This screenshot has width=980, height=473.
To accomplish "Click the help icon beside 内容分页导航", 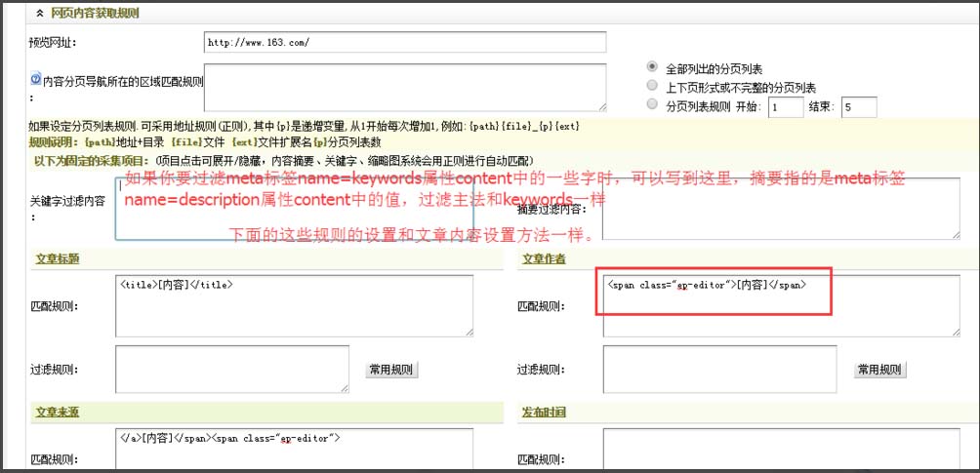I will [x=35, y=80].
